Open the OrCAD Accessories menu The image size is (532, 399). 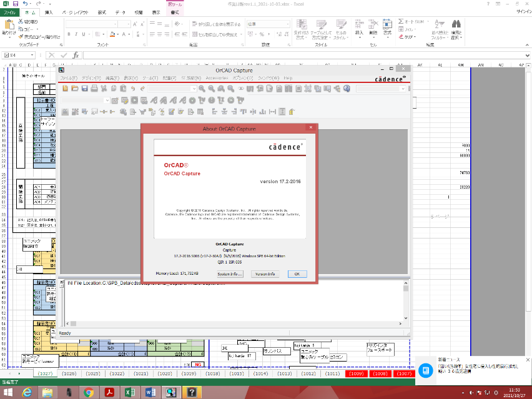217,78
